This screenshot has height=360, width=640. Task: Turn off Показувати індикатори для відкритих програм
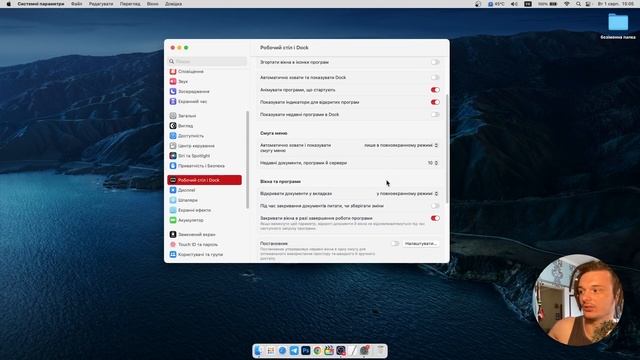pyautogui.click(x=435, y=102)
